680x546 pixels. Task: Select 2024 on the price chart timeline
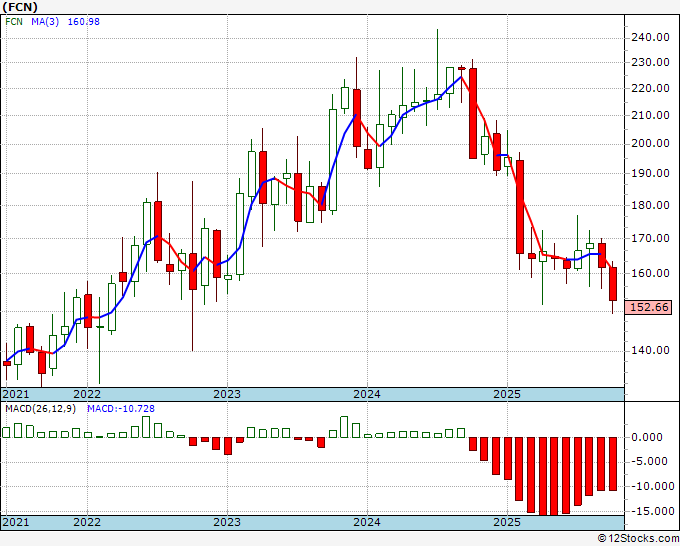coord(366,393)
